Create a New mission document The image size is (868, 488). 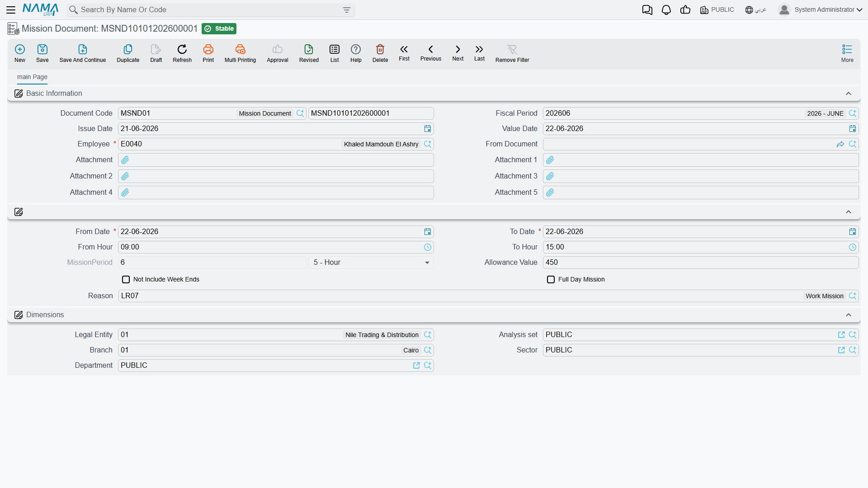[x=20, y=53]
